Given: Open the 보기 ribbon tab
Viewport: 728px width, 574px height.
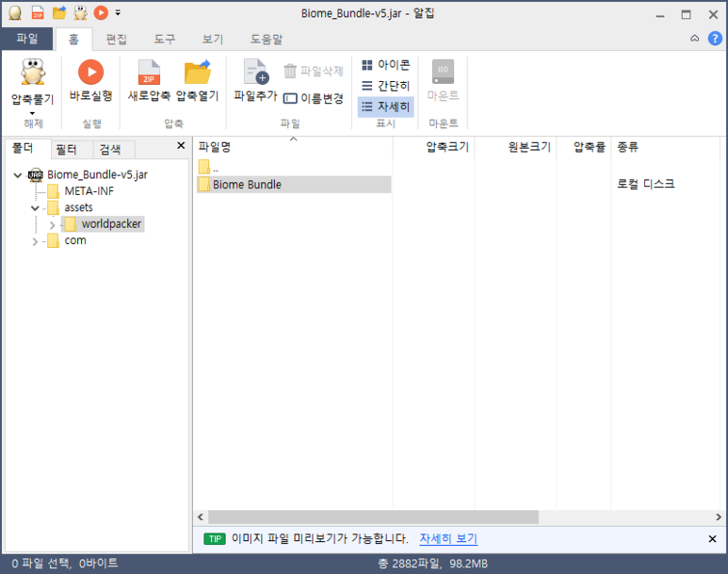Looking at the screenshot, I should click(213, 39).
